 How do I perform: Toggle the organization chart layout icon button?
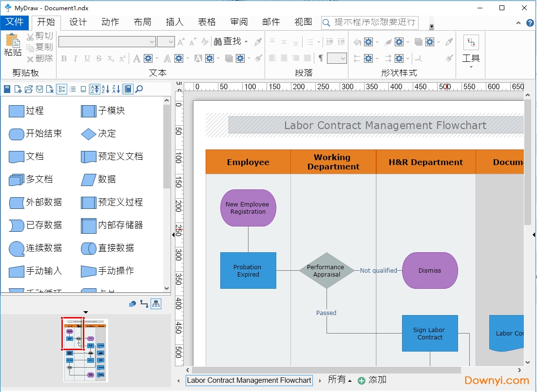[x=155, y=304]
